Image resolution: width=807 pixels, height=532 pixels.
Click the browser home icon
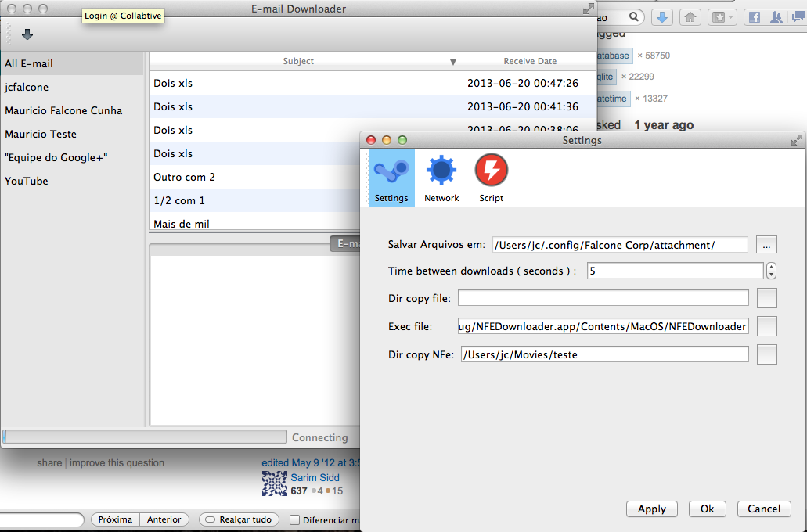pos(690,17)
